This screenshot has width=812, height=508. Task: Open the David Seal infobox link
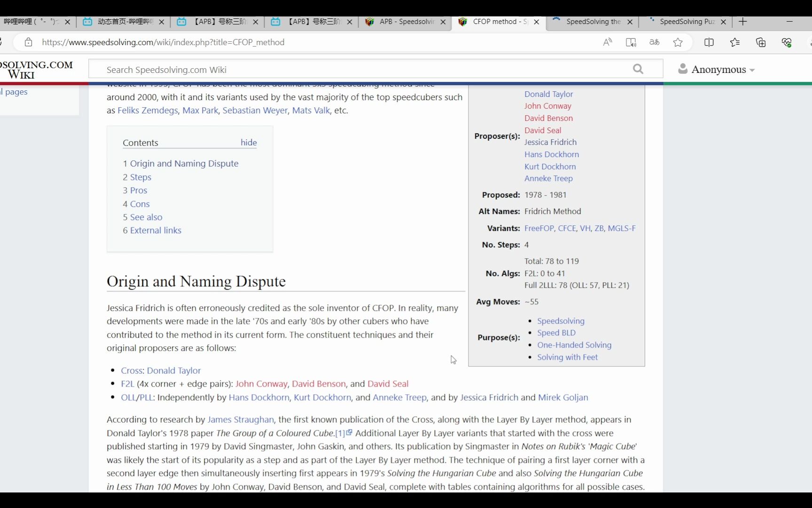[543, 130]
